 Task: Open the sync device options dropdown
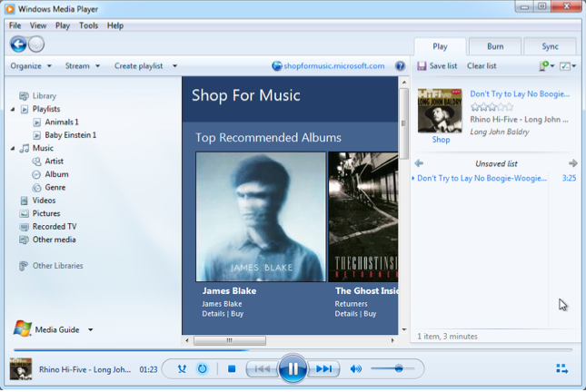[x=546, y=66]
